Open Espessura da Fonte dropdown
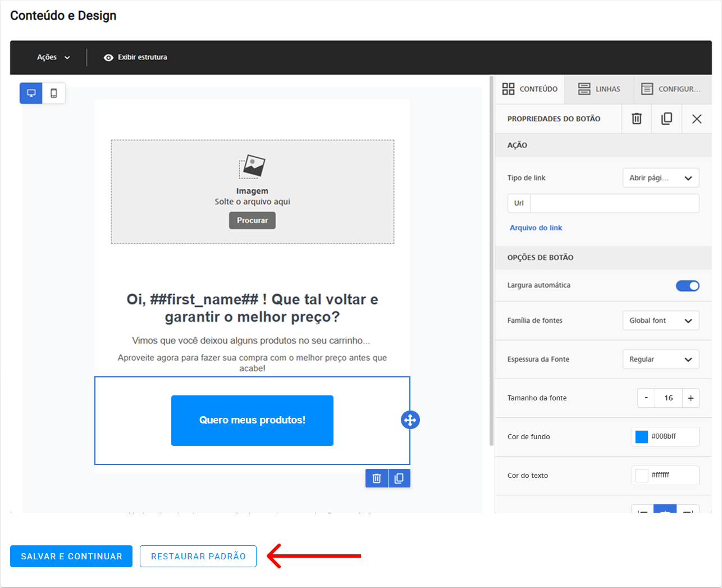The image size is (722, 588). click(x=661, y=359)
